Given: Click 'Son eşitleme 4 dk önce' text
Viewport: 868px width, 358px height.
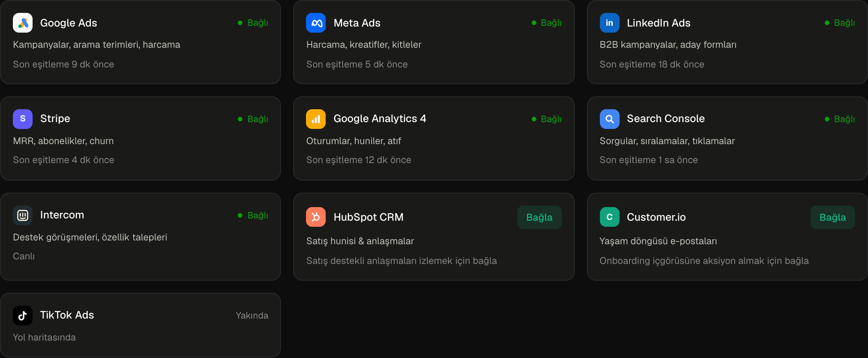Looking at the screenshot, I should click(x=64, y=160).
